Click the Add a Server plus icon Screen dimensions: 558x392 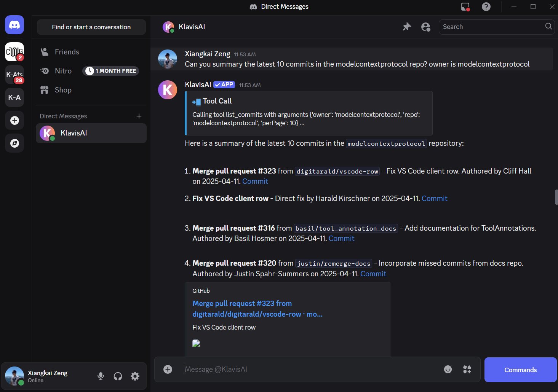[x=14, y=120]
